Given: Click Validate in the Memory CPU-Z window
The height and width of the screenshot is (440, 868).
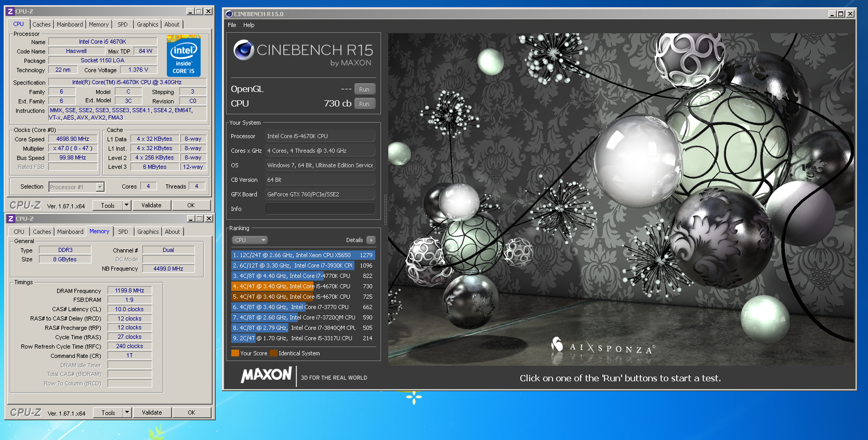Looking at the screenshot, I should [152, 412].
